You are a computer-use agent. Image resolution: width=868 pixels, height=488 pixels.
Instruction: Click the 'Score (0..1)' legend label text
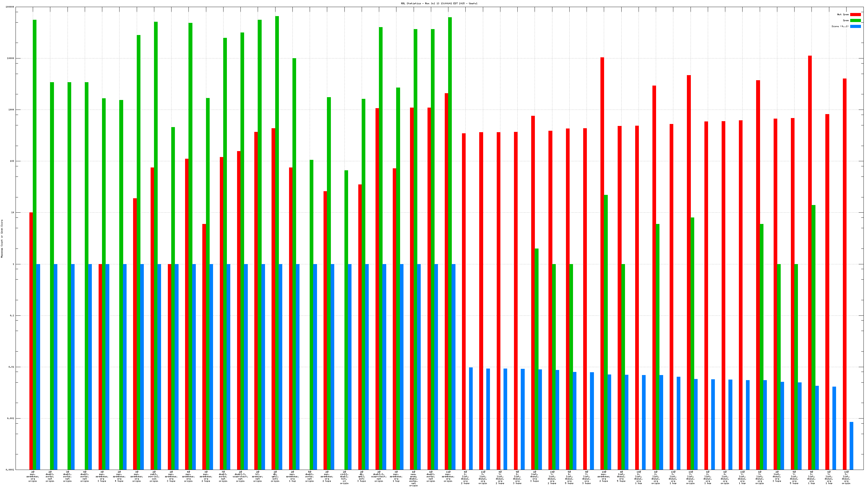pos(840,26)
